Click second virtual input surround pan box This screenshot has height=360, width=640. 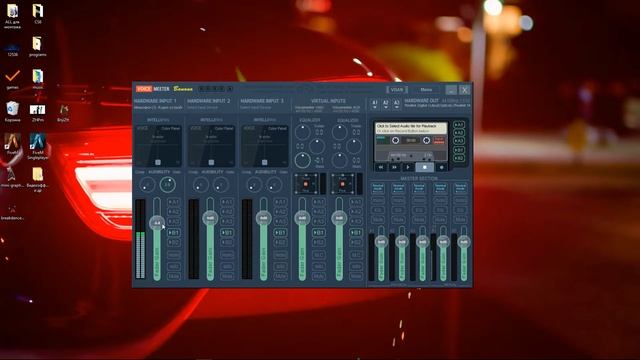[342, 184]
